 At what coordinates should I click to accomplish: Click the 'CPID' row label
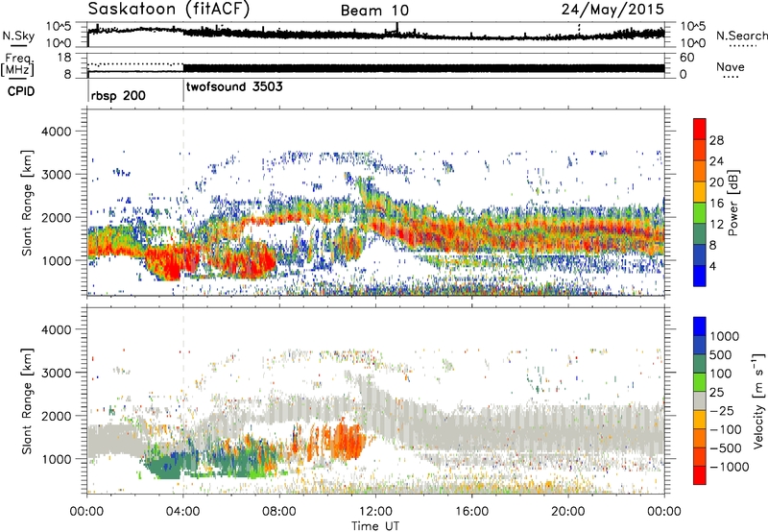pyautogui.click(x=21, y=91)
